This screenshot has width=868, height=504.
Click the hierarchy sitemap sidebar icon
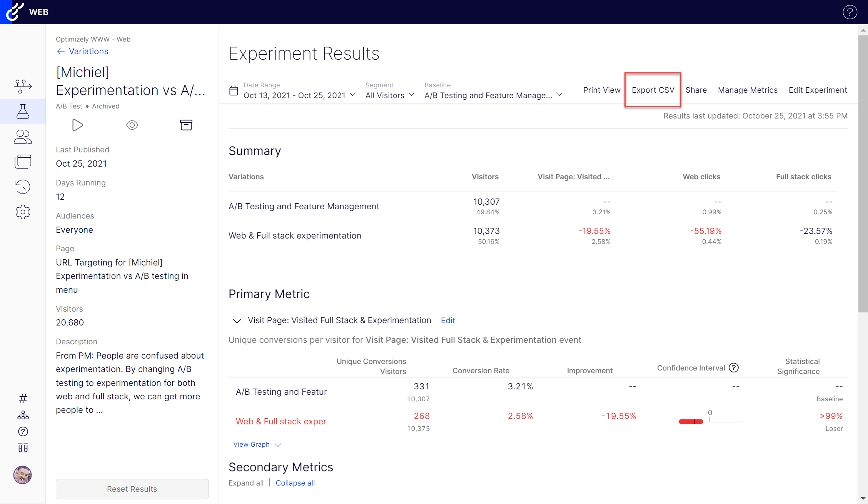(x=23, y=415)
